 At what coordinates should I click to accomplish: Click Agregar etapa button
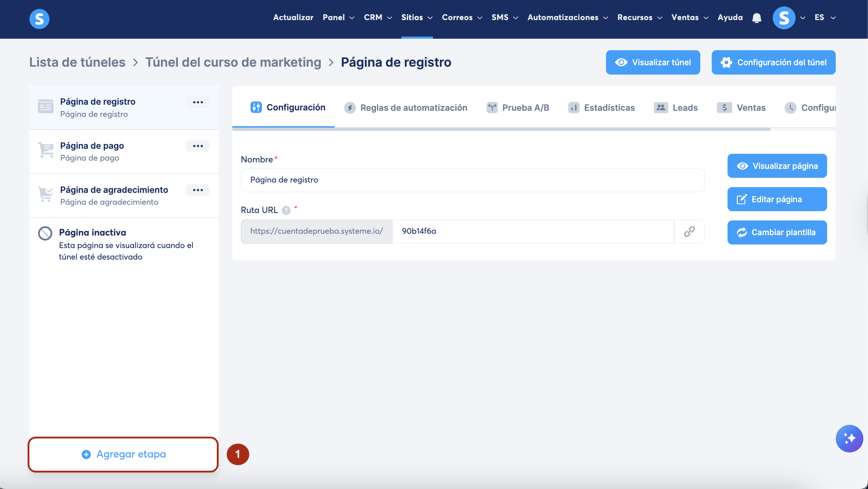(x=123, y=454)
